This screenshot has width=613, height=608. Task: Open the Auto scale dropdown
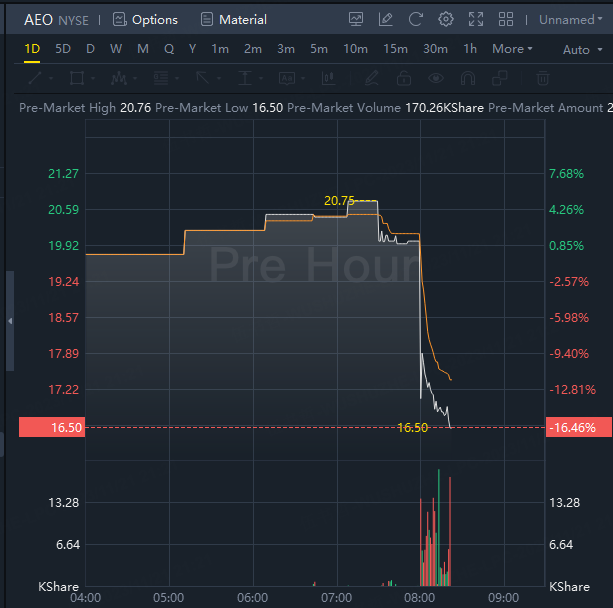coord(581,49)
